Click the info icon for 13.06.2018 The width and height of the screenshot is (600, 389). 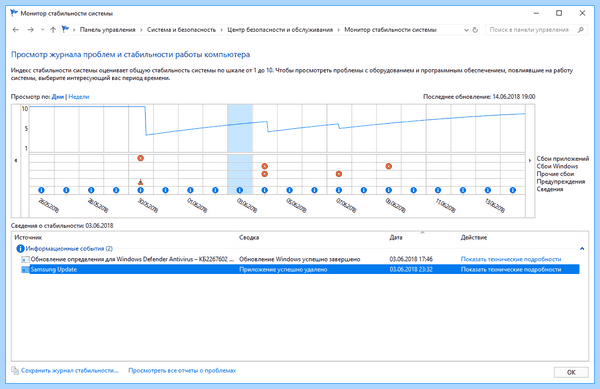(488, 190)
